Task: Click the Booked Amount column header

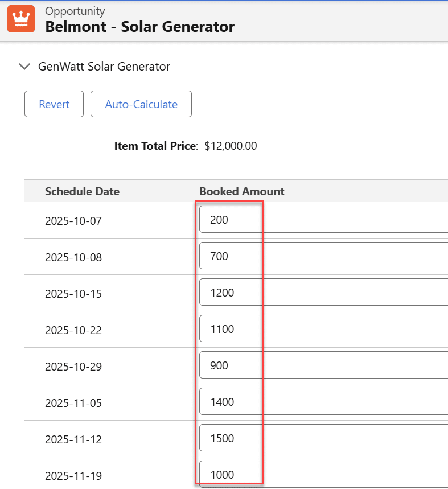Action: click(242, 191)
